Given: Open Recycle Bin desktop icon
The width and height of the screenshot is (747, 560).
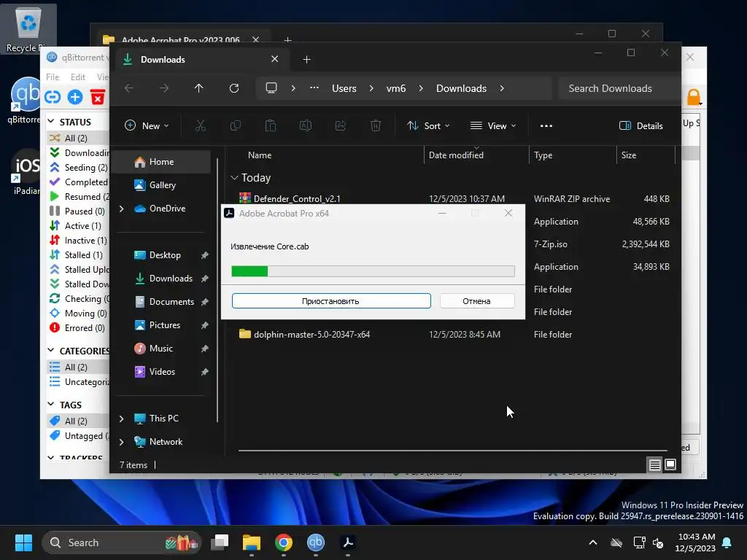Looking at the screenshot, I should [x=28, y=28].
